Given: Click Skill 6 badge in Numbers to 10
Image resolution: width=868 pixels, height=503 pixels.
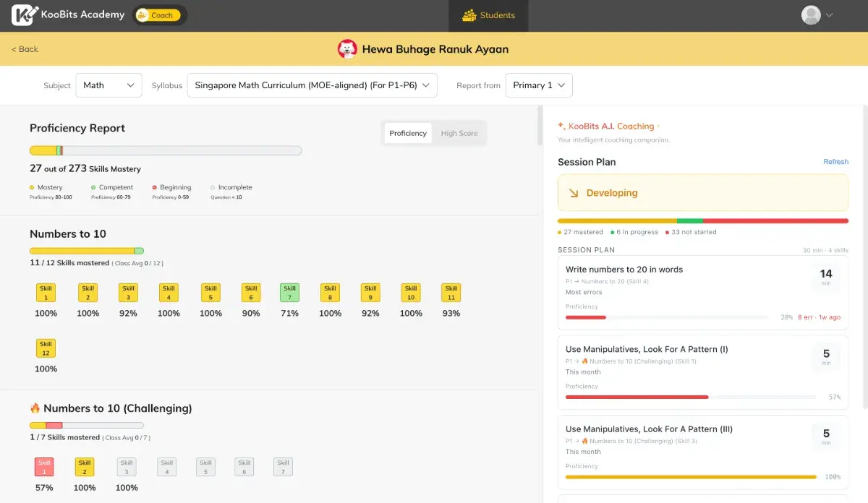Looking at the screenshot, I should tap(251, 293).
